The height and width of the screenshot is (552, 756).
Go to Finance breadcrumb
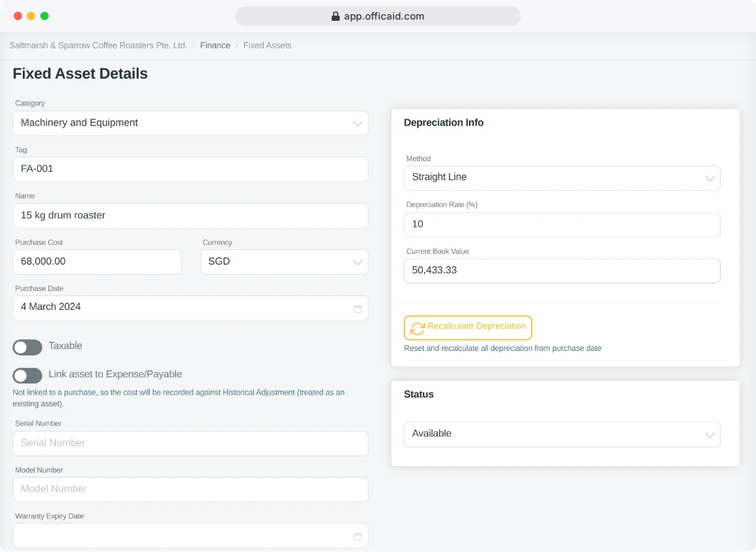[x=215, y=46]
